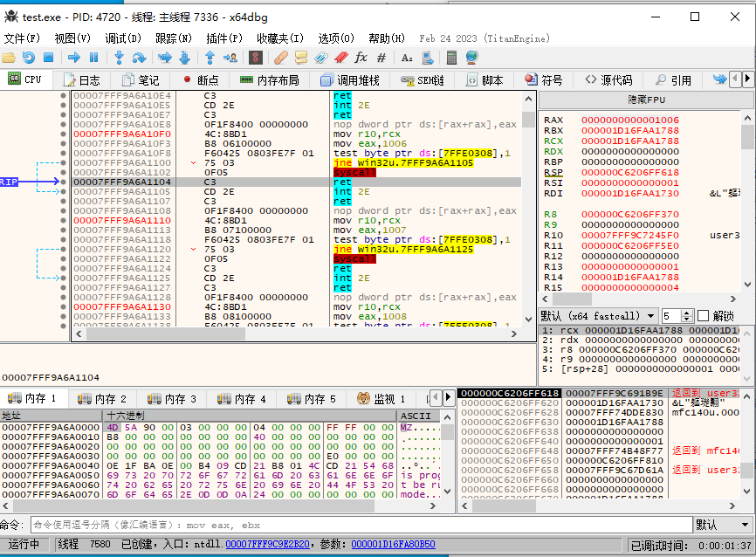The height and width of the screenshot is (557, 756).
Task: Open the Functions fx icon
Action: (361, 58)
